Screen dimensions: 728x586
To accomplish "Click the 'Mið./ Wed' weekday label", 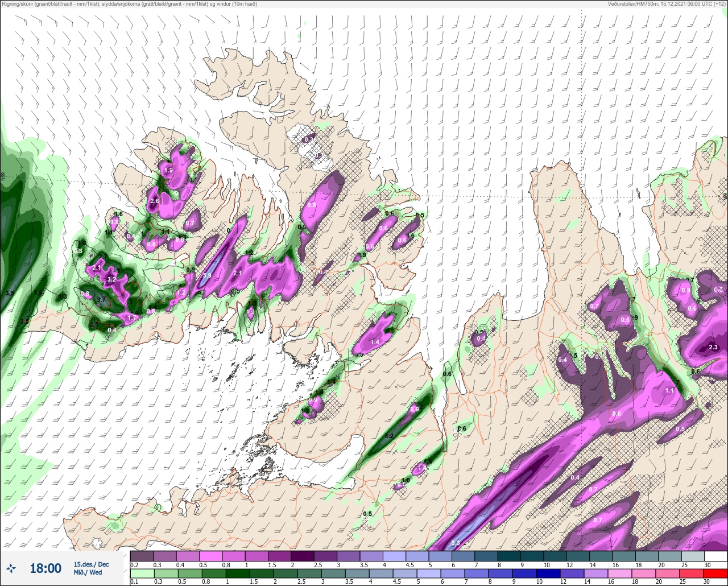I will [x=88, y=572].
